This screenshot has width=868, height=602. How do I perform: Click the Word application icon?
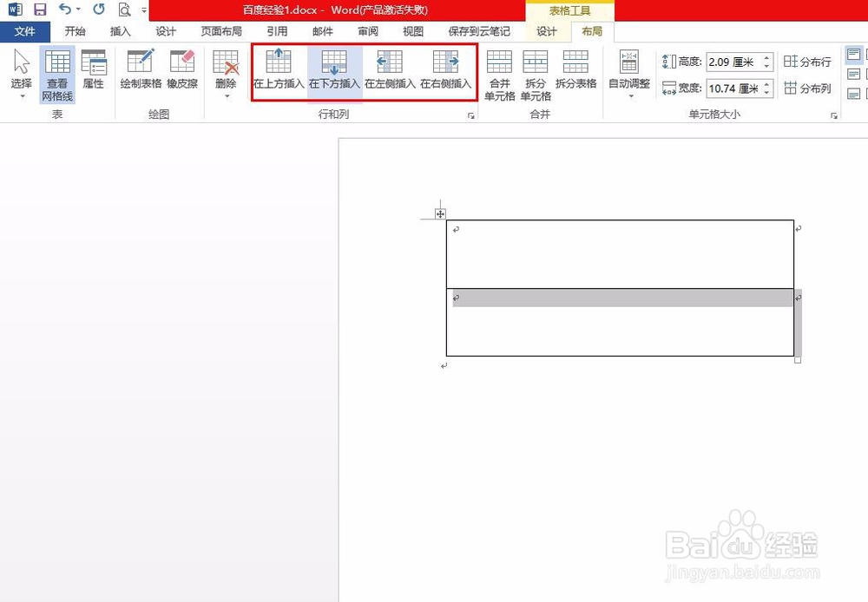click(x=16, y=10)
